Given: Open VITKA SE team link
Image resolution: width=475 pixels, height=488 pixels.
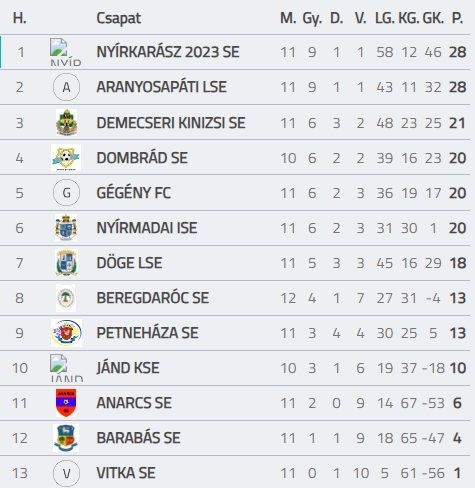Looking at the screenshot, I should tap(126, 473).
